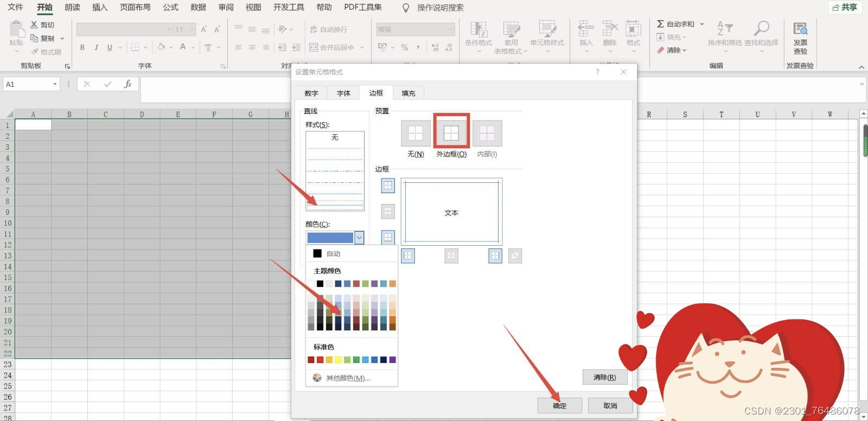
Task: Click the Delete cells (删除) icon
Action: click(610, 29)
